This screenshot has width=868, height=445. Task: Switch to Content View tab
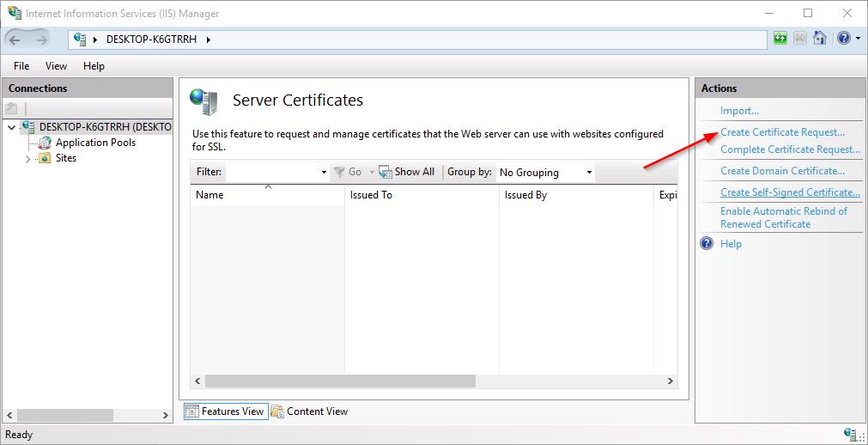coord(310,411)
